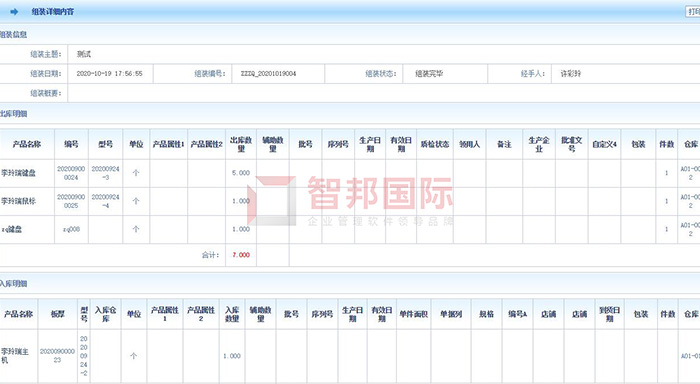Click the 合计 label
This screenshot has width=700, height=384.
(x=210, y=255)
